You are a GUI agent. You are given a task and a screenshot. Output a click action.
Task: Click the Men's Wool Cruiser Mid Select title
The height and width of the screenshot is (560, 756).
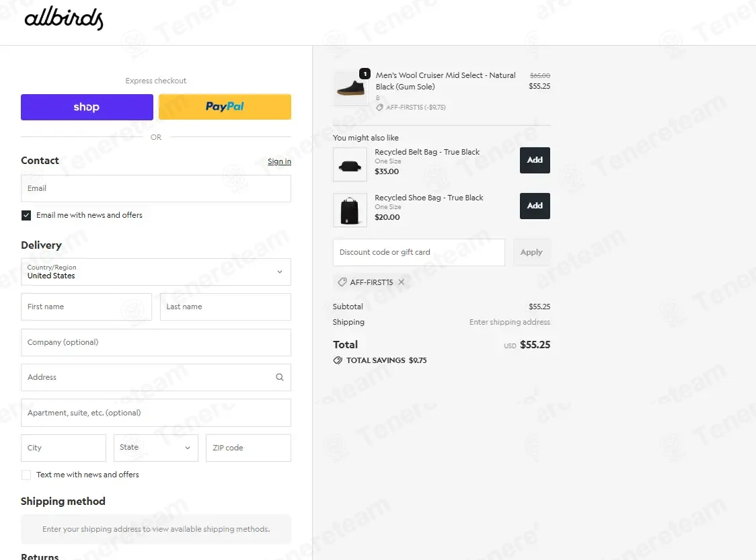coord(445,81)
